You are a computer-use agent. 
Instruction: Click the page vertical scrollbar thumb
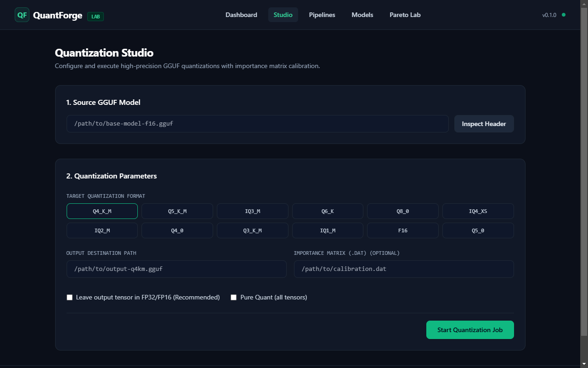(584, 171)
